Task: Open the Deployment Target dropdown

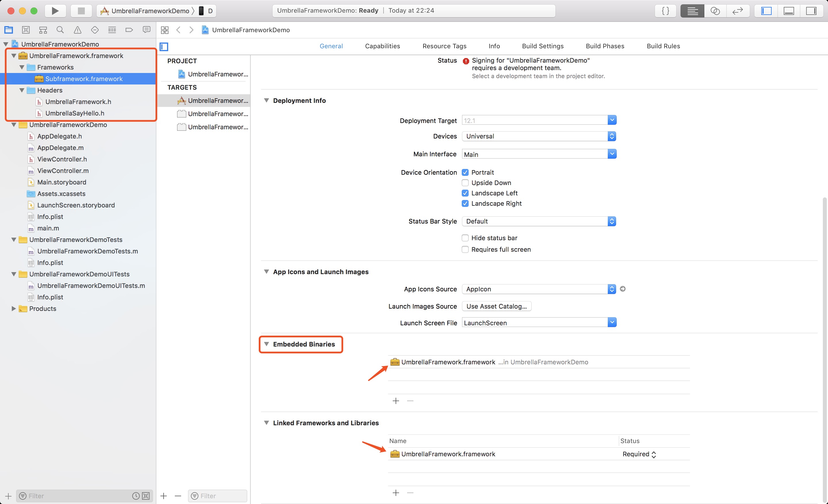Action: click(612, 120)
